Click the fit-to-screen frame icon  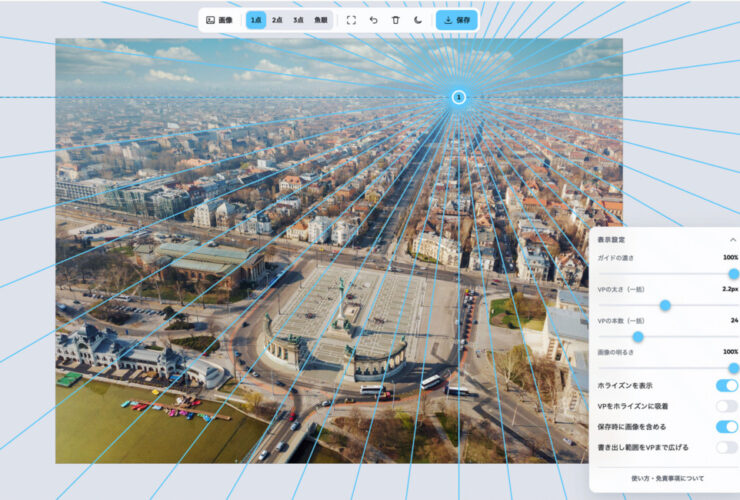(x=351, y=20)
